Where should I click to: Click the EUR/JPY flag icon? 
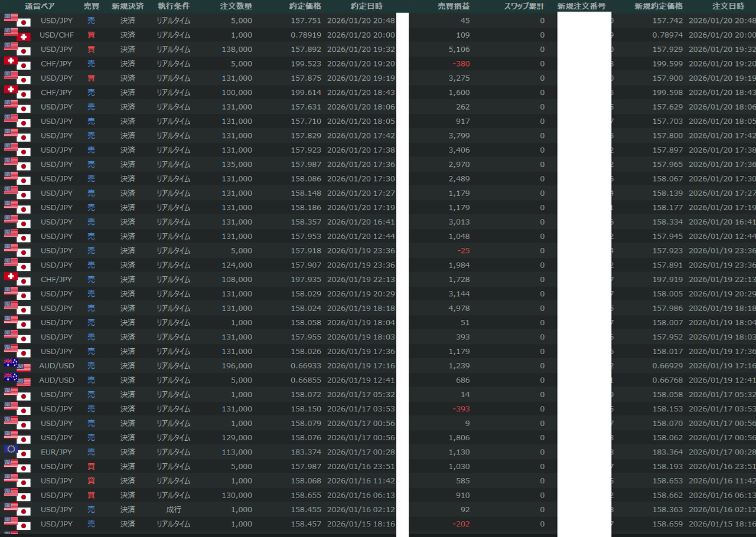[x=17, y=452]
